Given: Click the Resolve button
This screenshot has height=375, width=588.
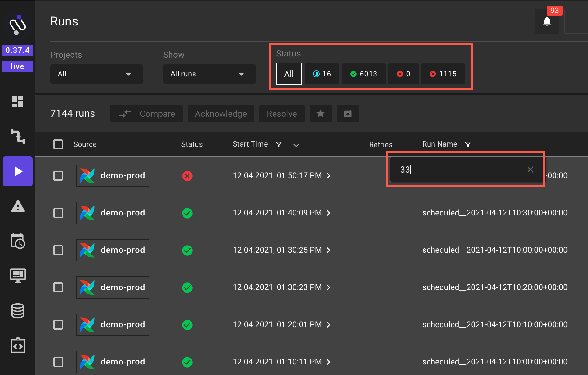Looking at the screenshot, I should [282, 114].
